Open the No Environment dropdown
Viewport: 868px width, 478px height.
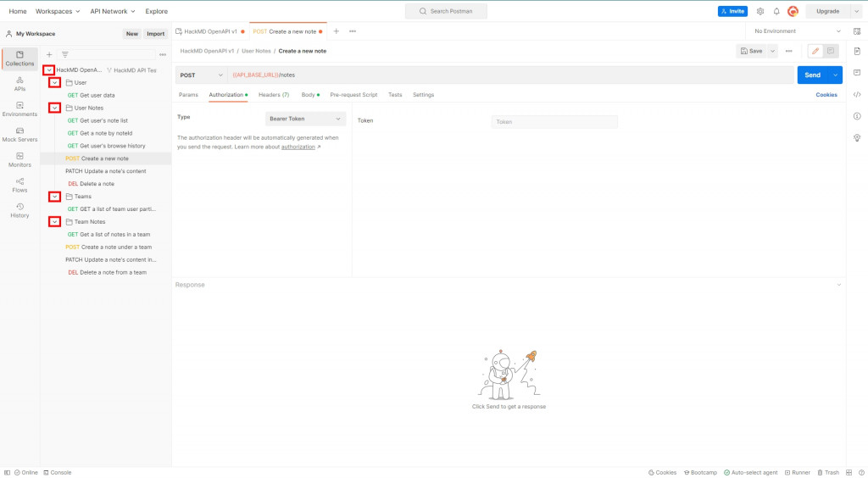pyautogui.click(x=797, y=31)
